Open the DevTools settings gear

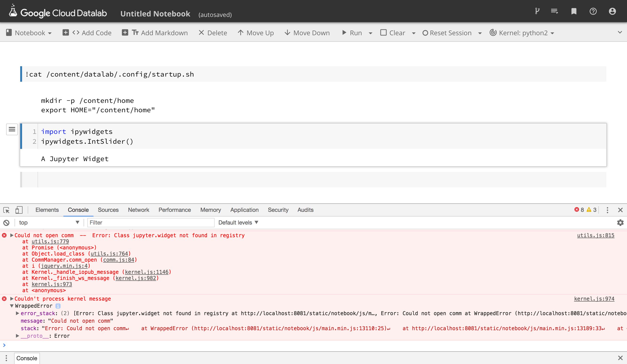(x=620, y=222)
